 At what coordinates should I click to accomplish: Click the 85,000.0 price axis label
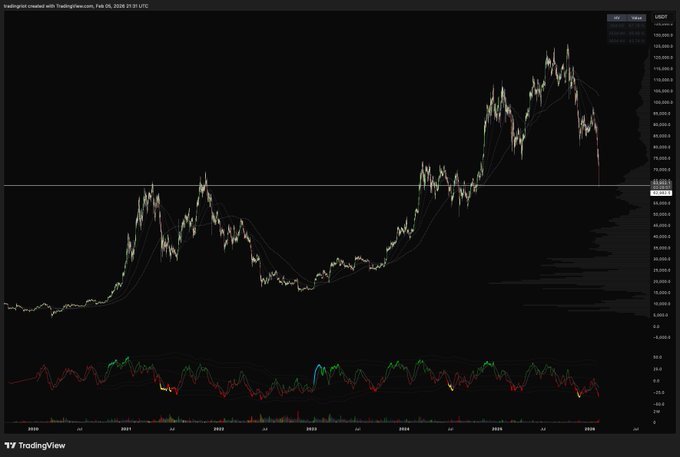click(664, 136)
